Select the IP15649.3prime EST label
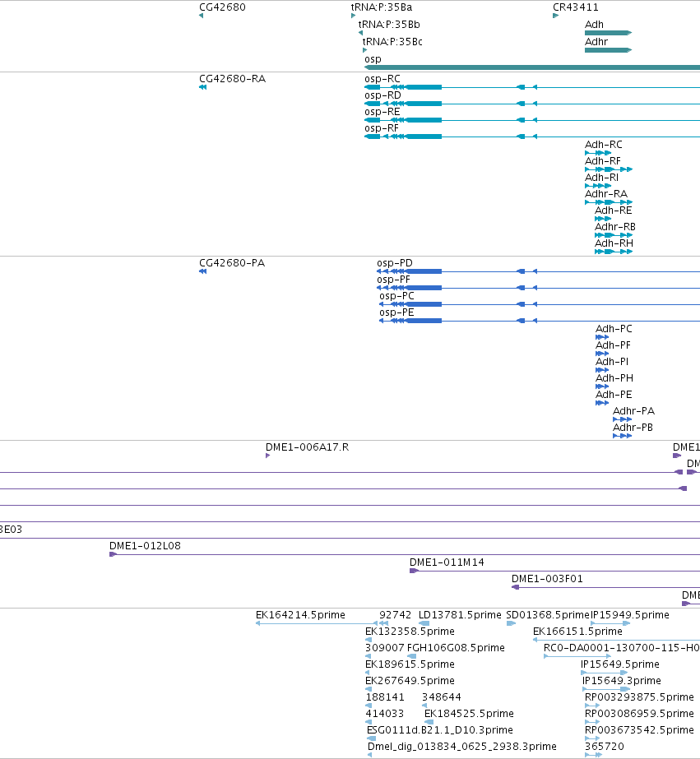 [x=622, y=681]
